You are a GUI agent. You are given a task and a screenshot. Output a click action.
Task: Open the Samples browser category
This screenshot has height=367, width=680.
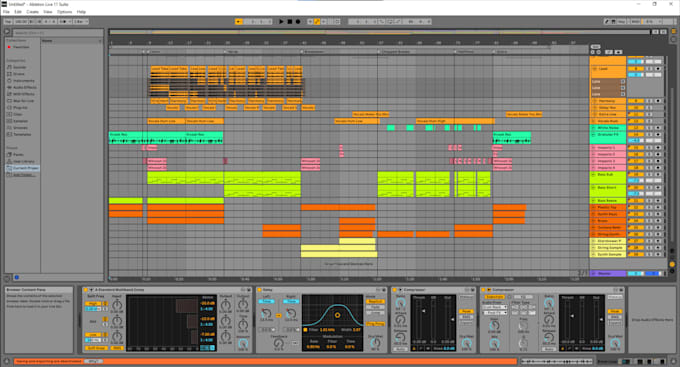pos(20,121)
